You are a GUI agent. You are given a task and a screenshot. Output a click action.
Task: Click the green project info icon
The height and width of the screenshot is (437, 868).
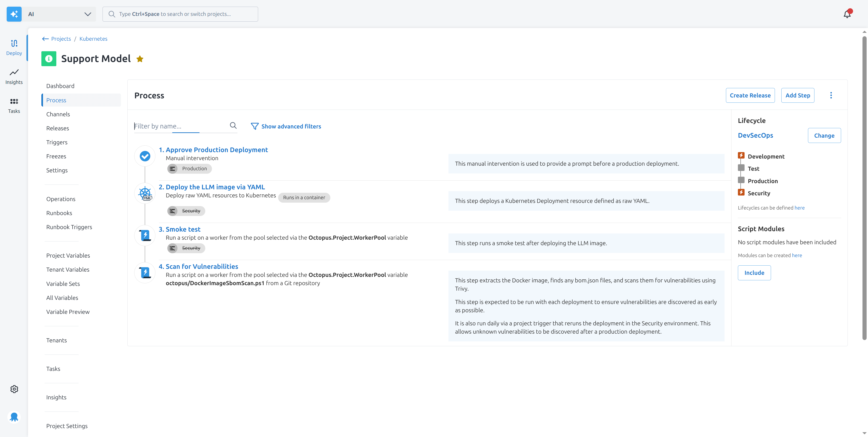pyautogui.click(x=49, y=59)
